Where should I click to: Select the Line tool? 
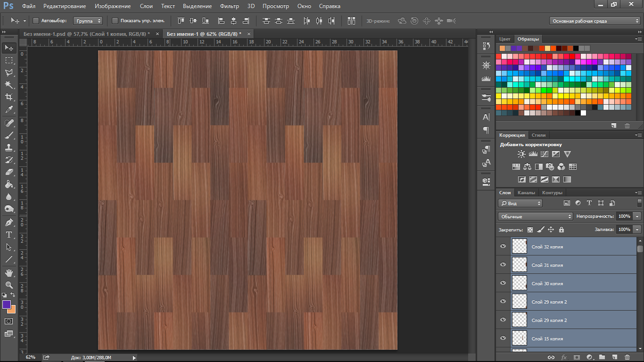point(9,259)
